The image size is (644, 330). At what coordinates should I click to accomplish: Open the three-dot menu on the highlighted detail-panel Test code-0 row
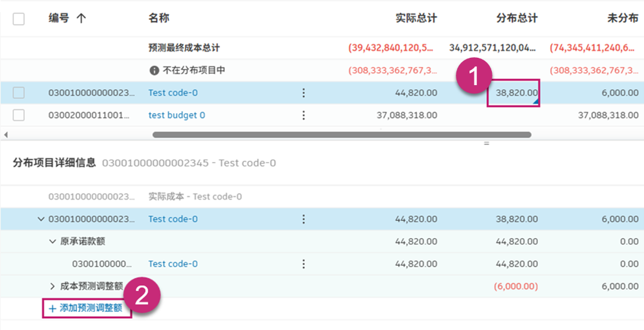304,219
